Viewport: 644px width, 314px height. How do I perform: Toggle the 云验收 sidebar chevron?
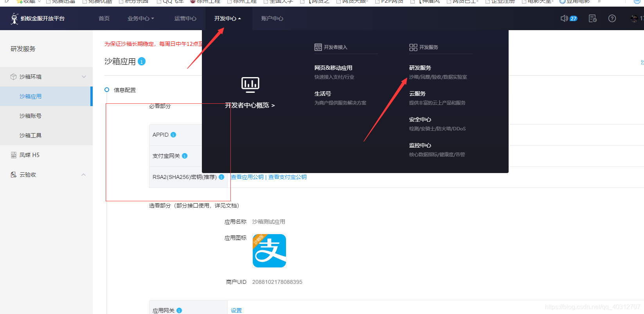[83, 175]
